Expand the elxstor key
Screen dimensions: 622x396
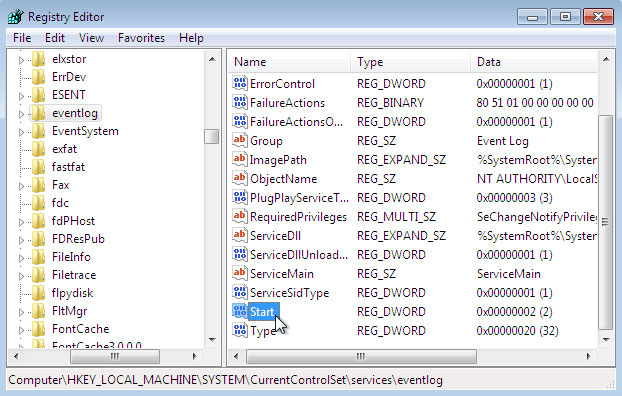[21, 60]
